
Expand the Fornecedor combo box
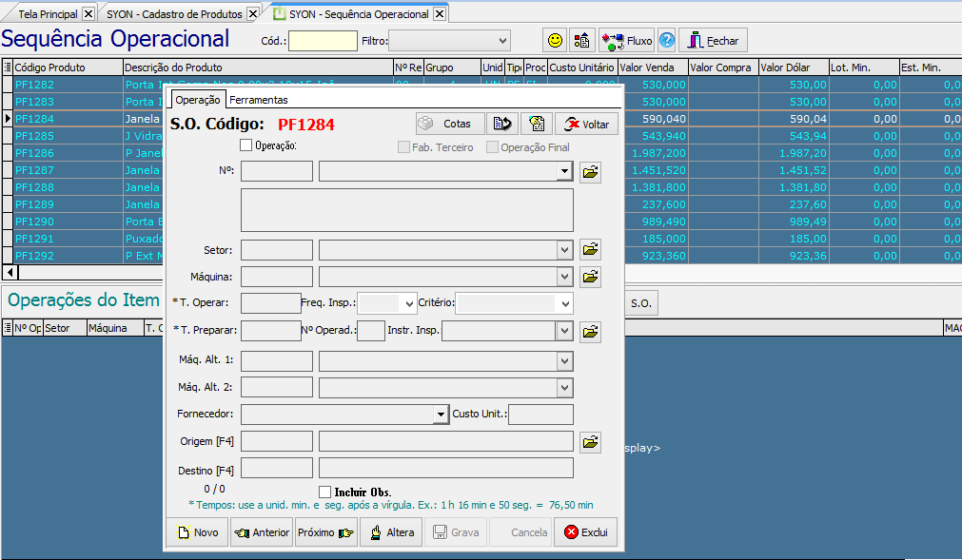click(x=441, y=415)
